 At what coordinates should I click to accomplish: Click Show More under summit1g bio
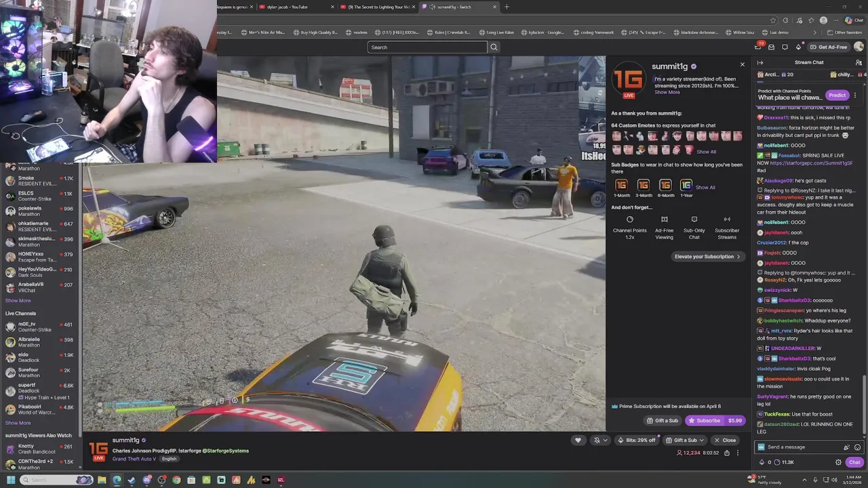click(667, 92)
